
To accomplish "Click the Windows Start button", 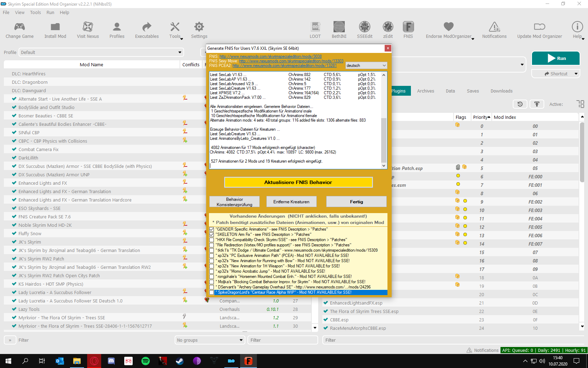I will point(8,361).
